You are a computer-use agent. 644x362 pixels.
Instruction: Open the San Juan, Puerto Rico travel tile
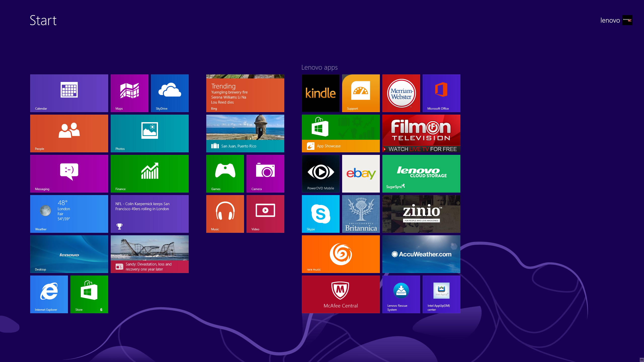click(x=245, y=133)
